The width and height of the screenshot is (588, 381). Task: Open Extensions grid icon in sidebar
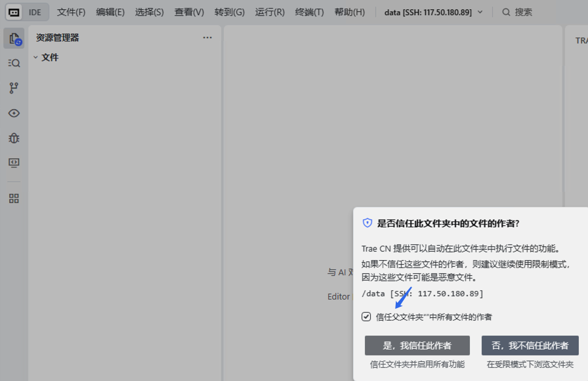14,198
